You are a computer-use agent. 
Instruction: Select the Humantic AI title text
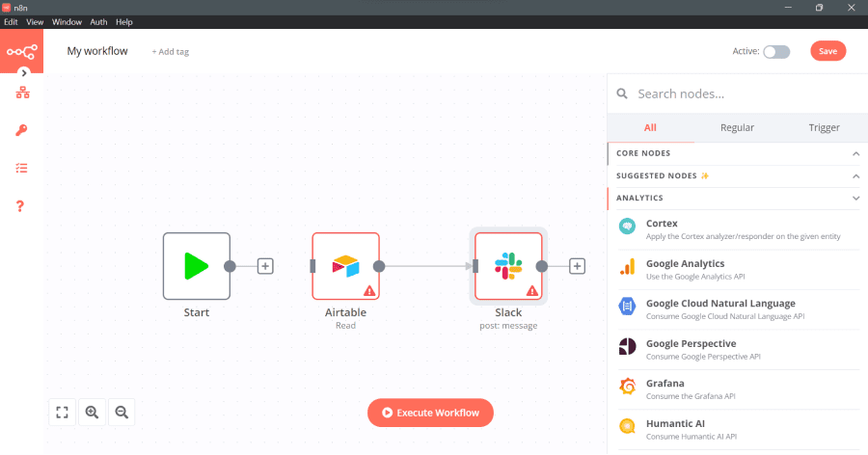point(675,424)
